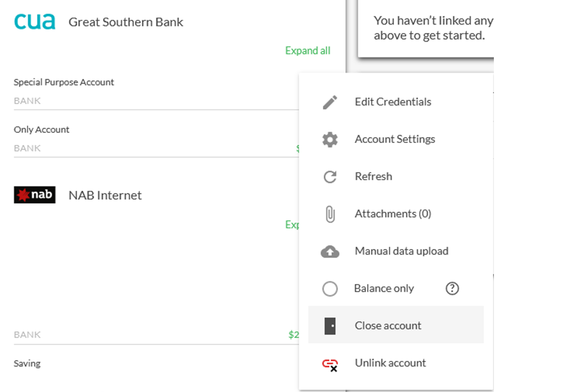588x392 pixels.
Task: Click the green balance amount above Saving
Action: [x=293, y=335]
